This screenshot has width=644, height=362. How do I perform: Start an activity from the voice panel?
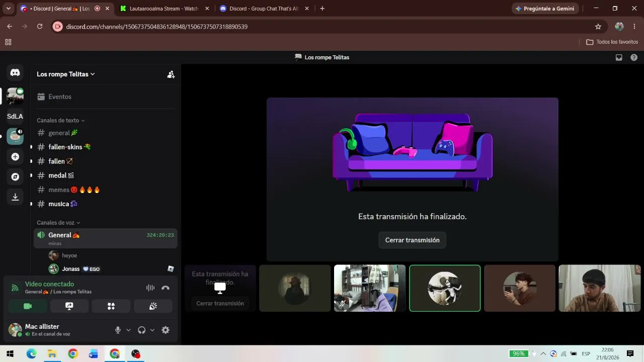[x=111, y=306]
